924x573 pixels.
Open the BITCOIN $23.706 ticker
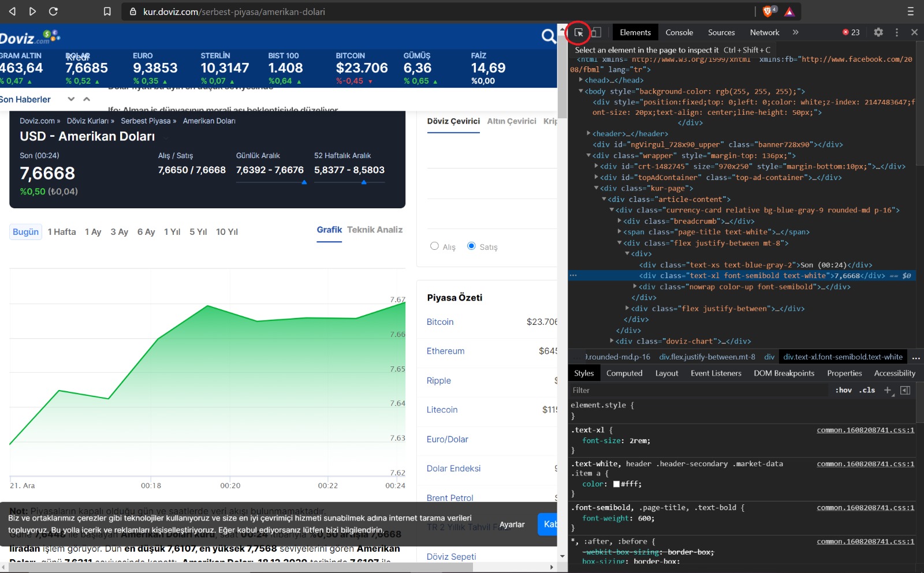tap(362, 68)
